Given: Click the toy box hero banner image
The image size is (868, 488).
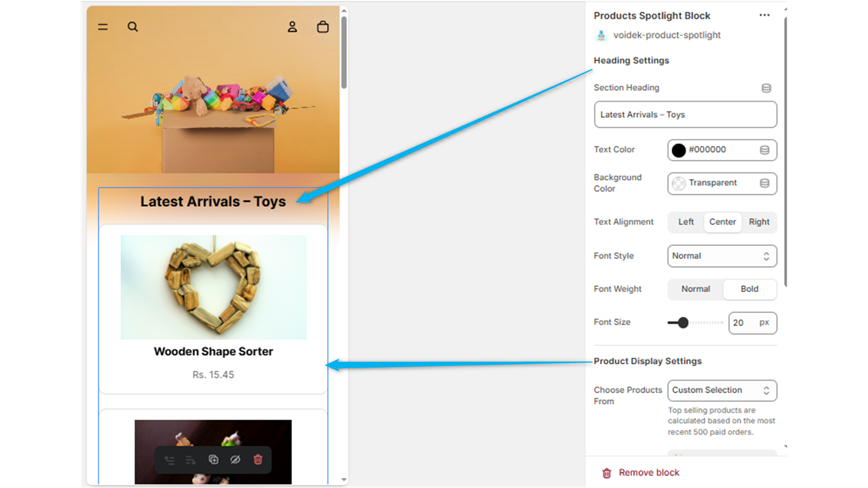Looking at the screenshot, I should click(213, 89).
